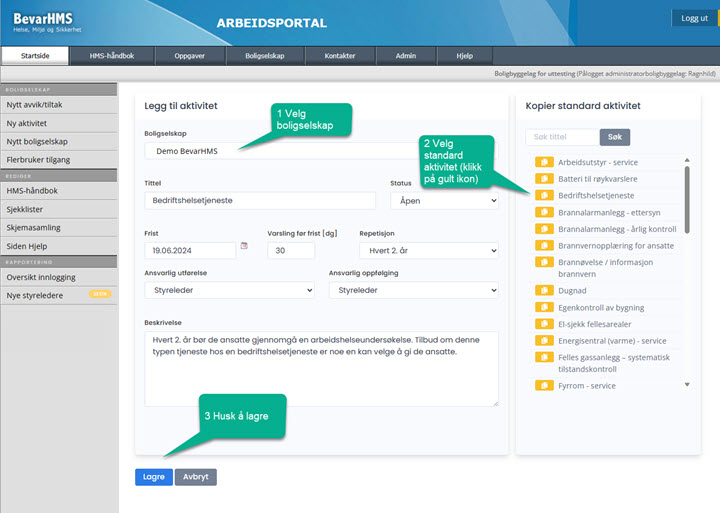
Task: Click the Søk tittel search field
Action: [562, 137]
